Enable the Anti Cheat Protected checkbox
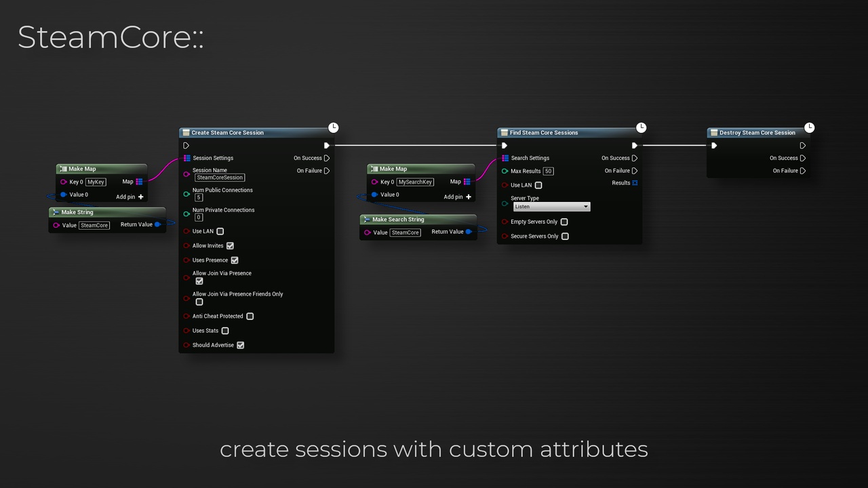Image resolution: width=868 pixels, height=488 pixels. (x=250, y=317)
